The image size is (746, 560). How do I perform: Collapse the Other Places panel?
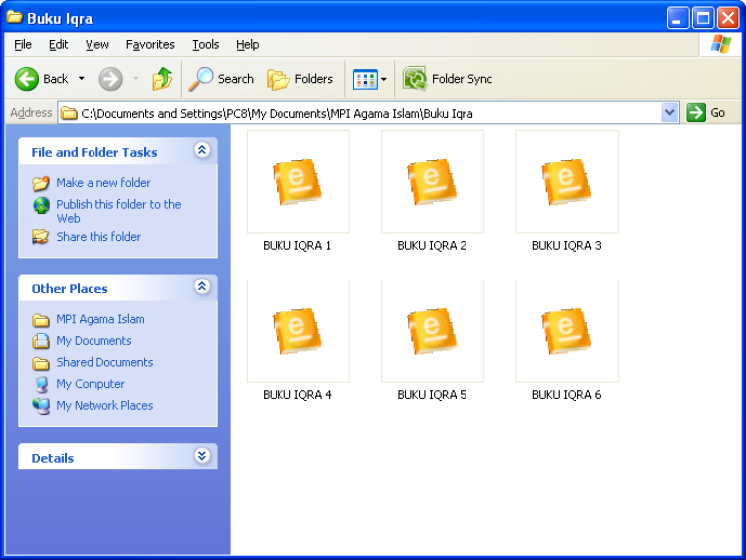point(202,286)
